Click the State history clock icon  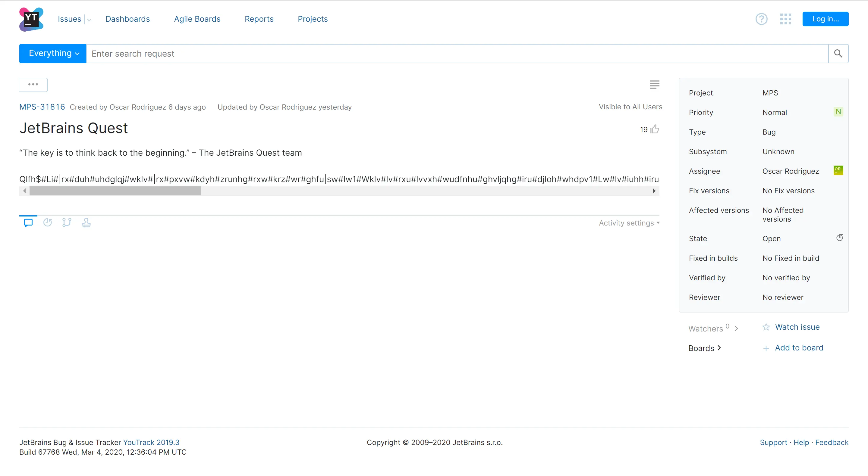(839, 238)
